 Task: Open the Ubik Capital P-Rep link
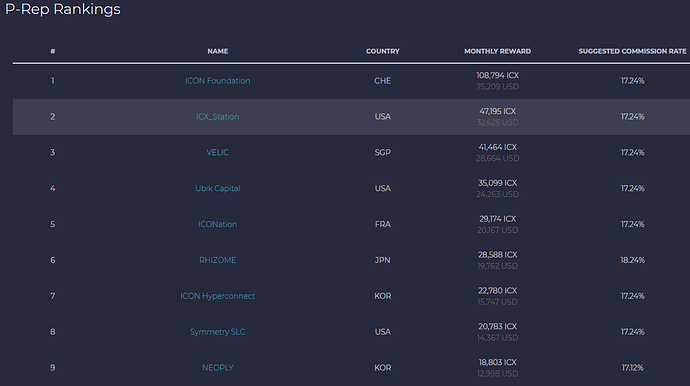tap(217, 188)
